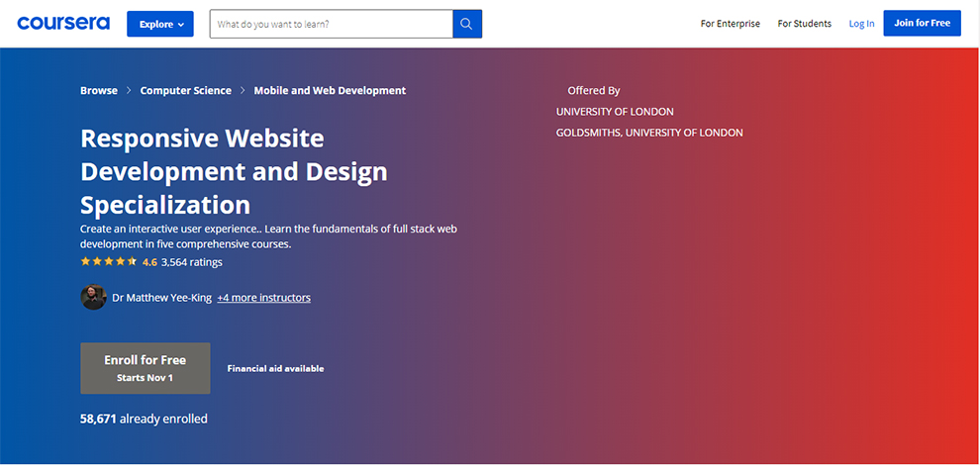The height and width of the screenshot is (465, 980).
Task: Click Enroll for Free button
Action: [145, 368]
